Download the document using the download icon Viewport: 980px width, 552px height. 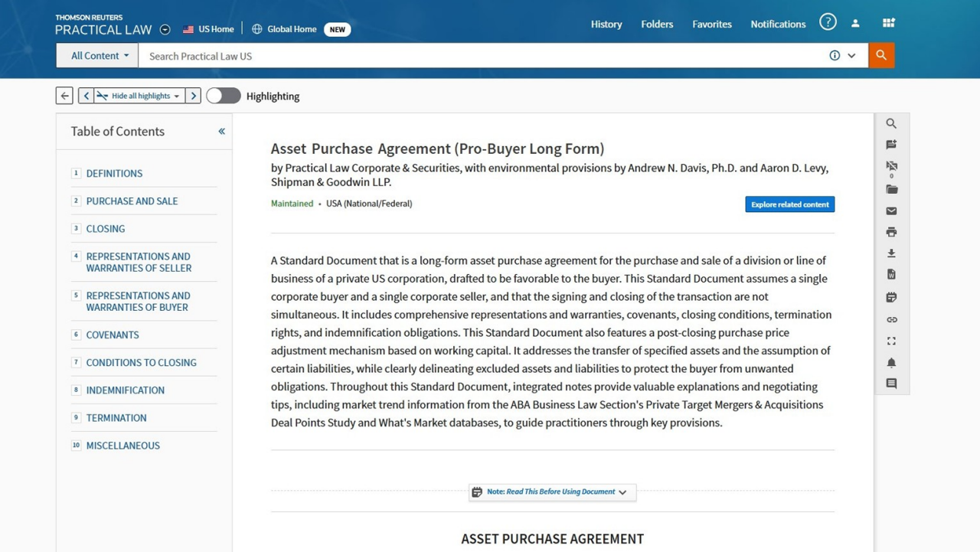(891, 253)
